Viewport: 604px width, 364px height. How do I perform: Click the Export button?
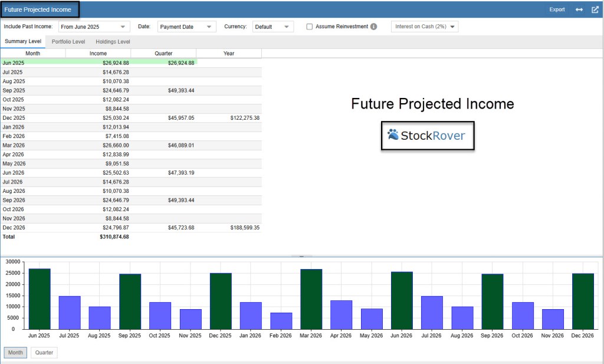click(557, 9)
